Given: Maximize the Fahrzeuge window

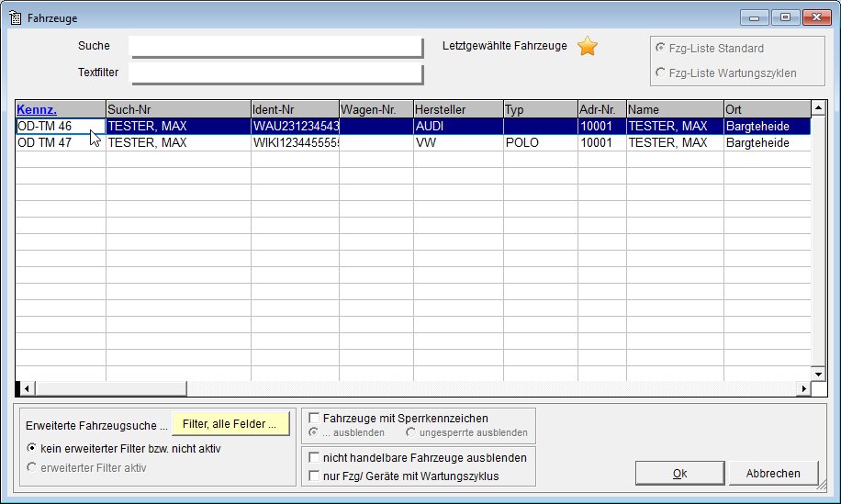Looking at the screenshot, I should pos(785,17).
